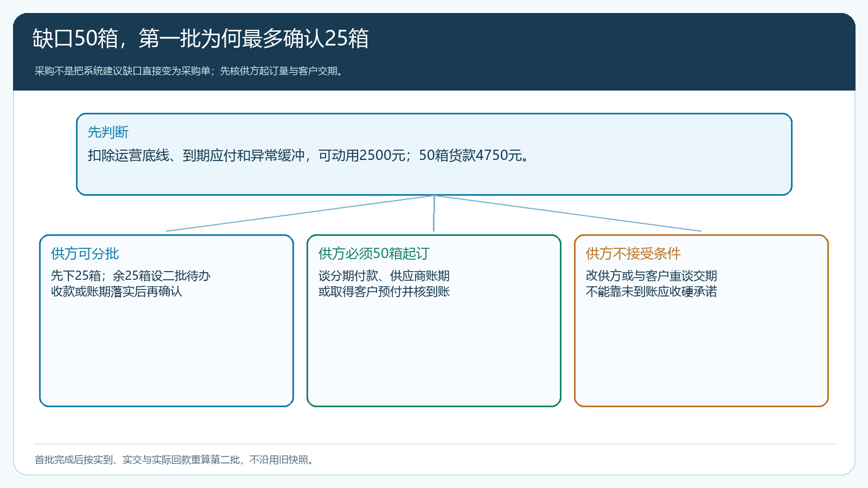Click the line '收款或账期落实后再确认'

(117, 291)
